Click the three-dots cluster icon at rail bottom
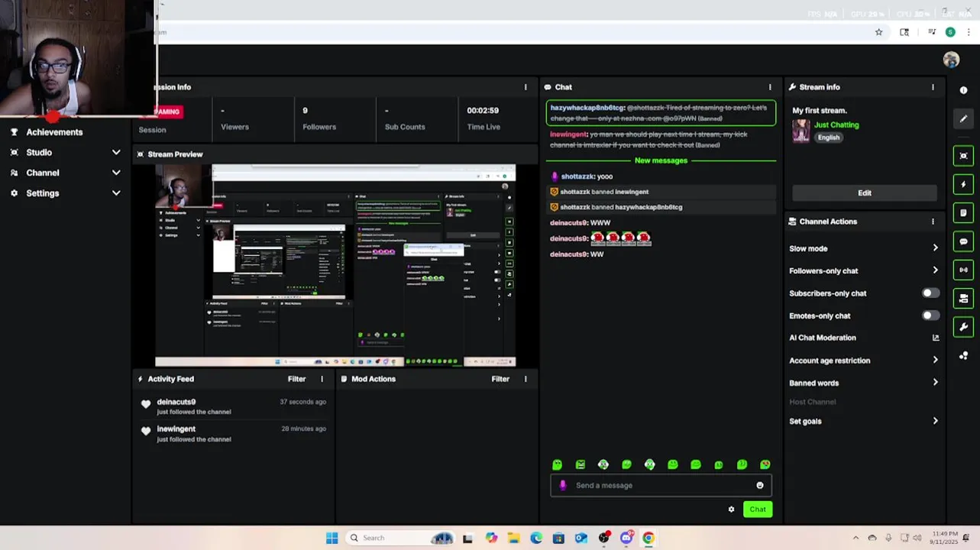Image resolution: width=980 pixels, height=550 pixels. [x=963, y=356]
